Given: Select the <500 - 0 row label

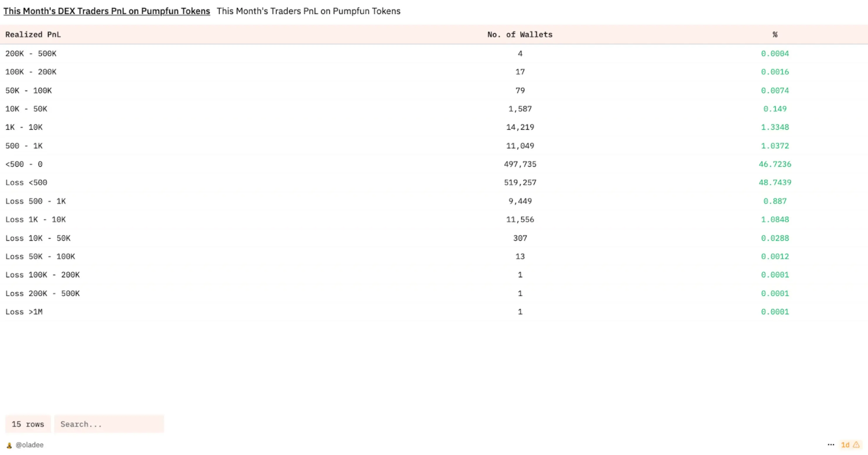Looking at the screenshot, I should coord(24,164).
